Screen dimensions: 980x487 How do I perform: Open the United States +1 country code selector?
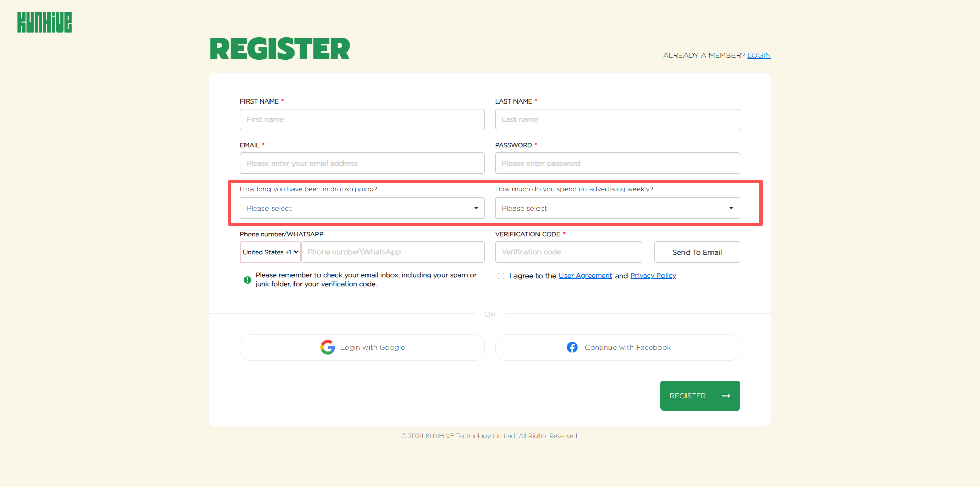click(x=270, y=252)
